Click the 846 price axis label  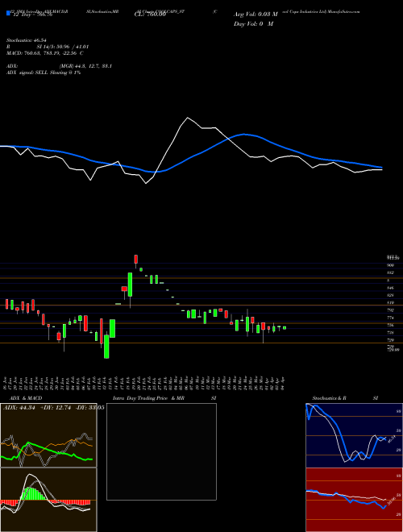pos(390,288)
